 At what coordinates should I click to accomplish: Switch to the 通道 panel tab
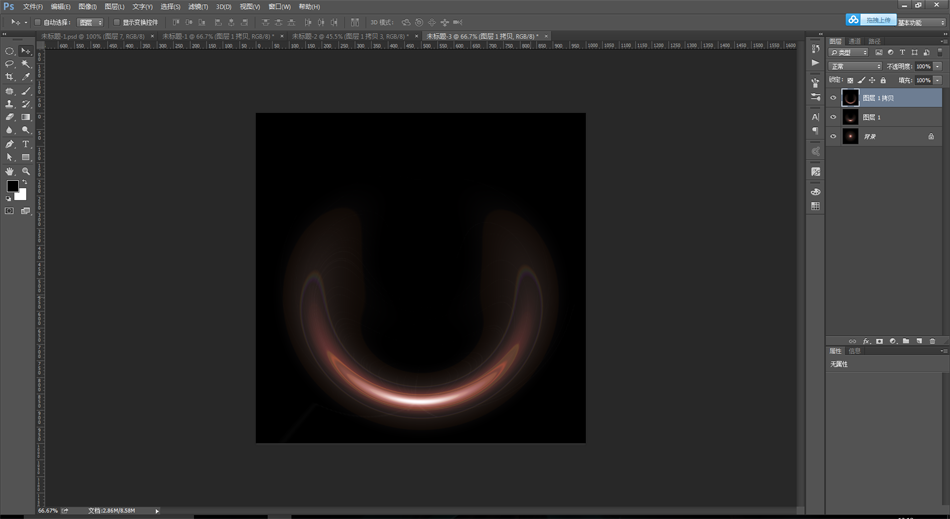854,41
